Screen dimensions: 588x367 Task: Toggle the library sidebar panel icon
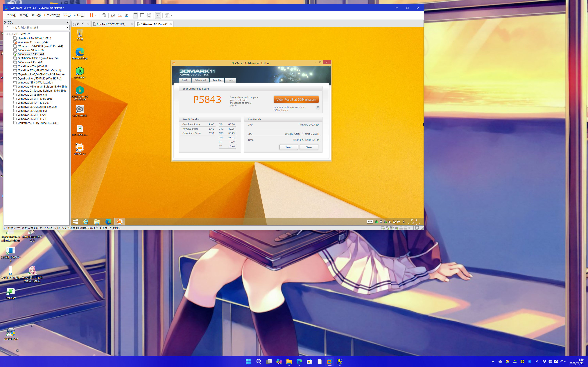(x=135, y=15)
